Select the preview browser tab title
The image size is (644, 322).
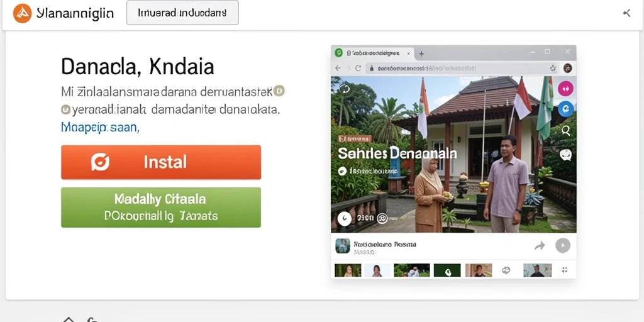pyautogui.click(x=372, y=53)
